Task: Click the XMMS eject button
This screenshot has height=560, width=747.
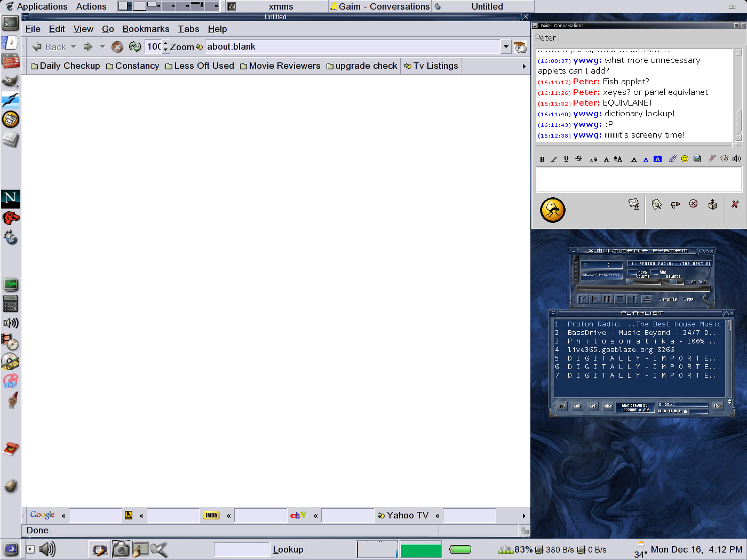Action: pos(647,299)
